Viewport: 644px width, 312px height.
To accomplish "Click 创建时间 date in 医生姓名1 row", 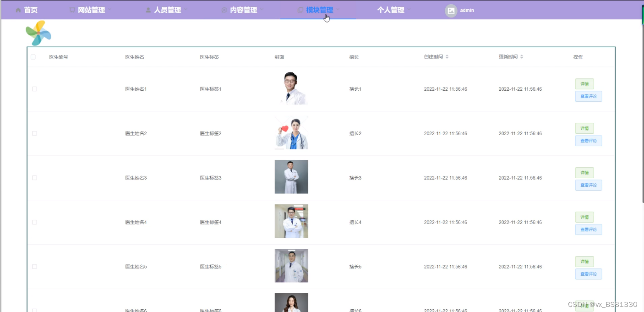I will (446, 89).
